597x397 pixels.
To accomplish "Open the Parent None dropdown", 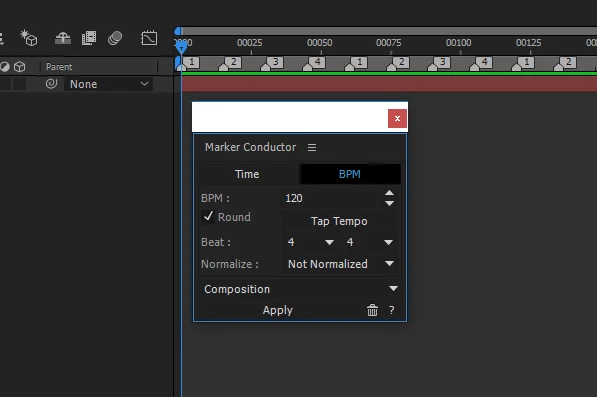I will point(109,84).
